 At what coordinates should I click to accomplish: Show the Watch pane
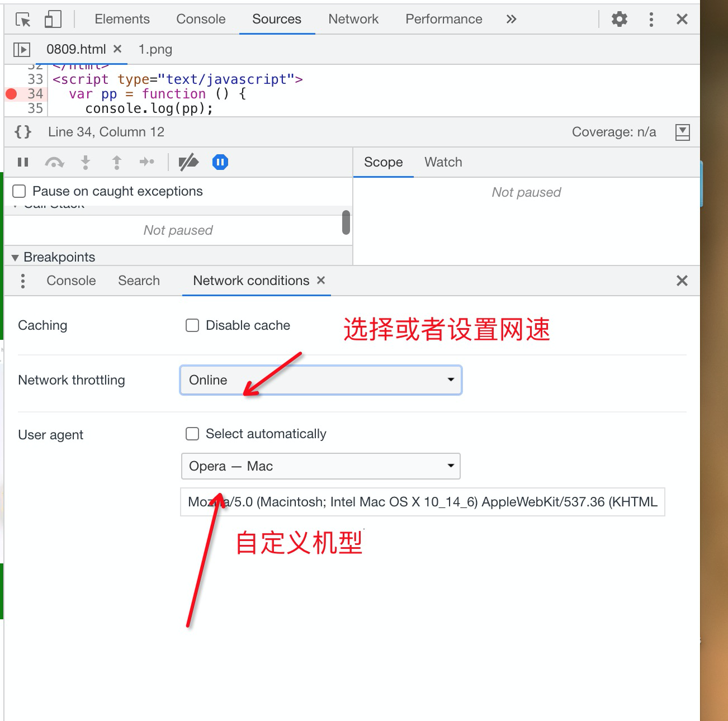(443, 163)
